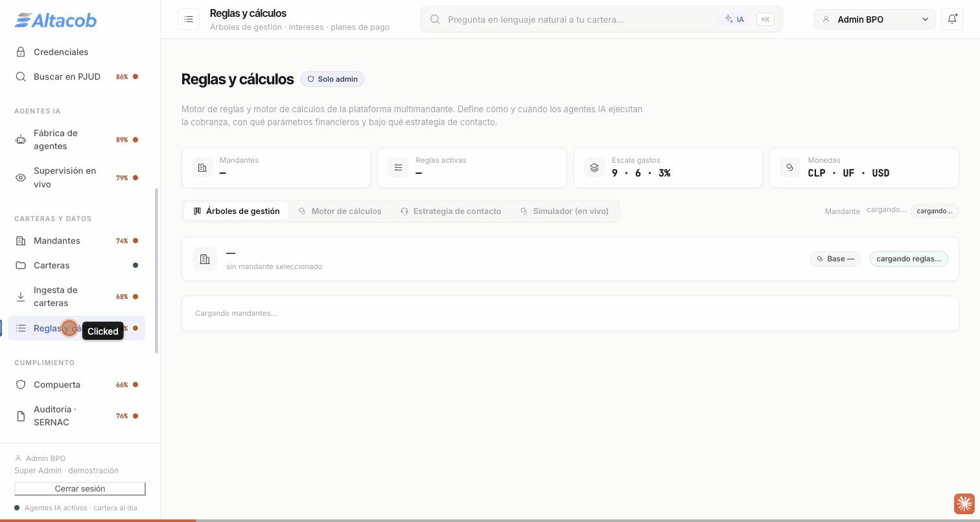Image resolution: width=980 pixels, height=522 pixels.
Task: Click the Solo admin badge
Action: click(332, 79)
